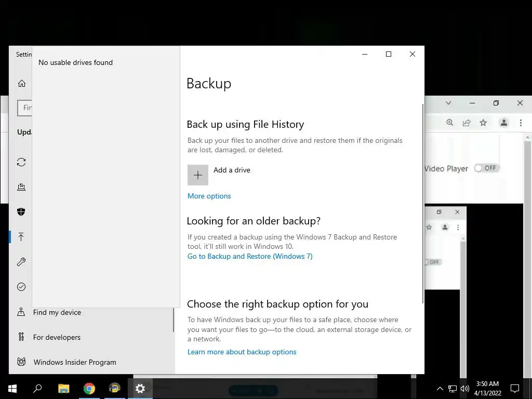Screen dimensions: 532x399
Task: Click the Chrome share page icon
Action: (467, 123)
